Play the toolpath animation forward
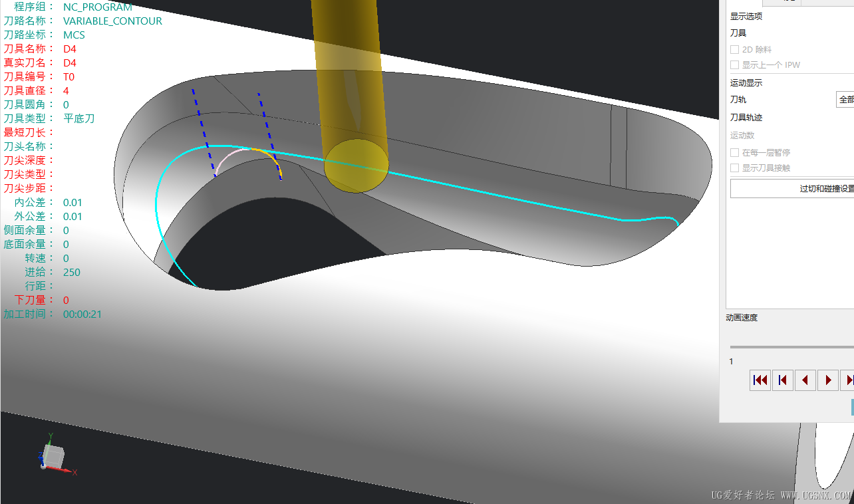 click(x=828, y=380)
